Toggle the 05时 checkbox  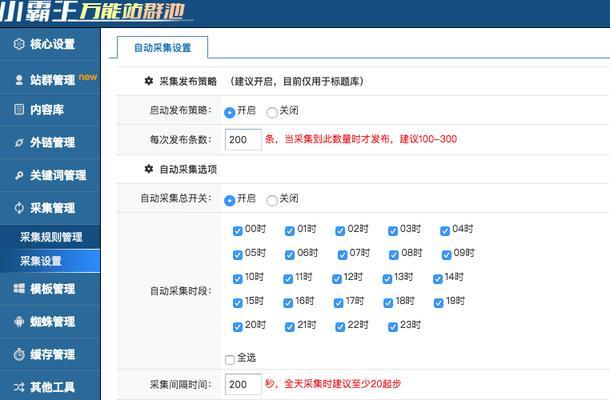point(237,255)
